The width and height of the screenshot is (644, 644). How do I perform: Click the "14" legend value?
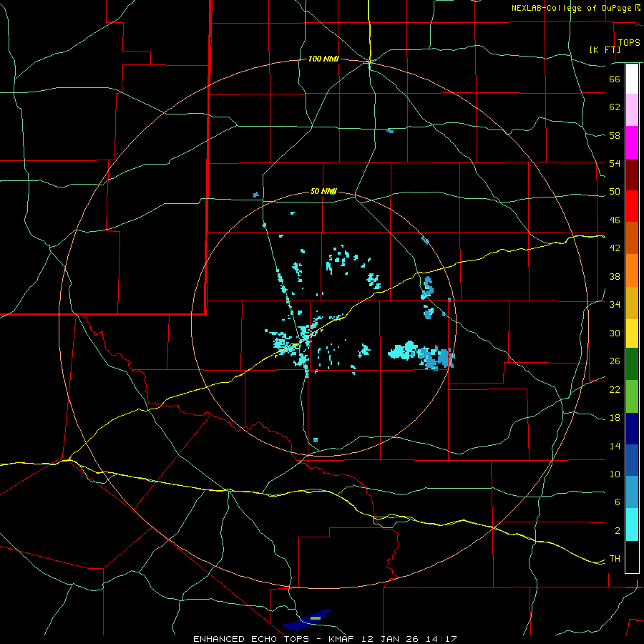(615, 446)
